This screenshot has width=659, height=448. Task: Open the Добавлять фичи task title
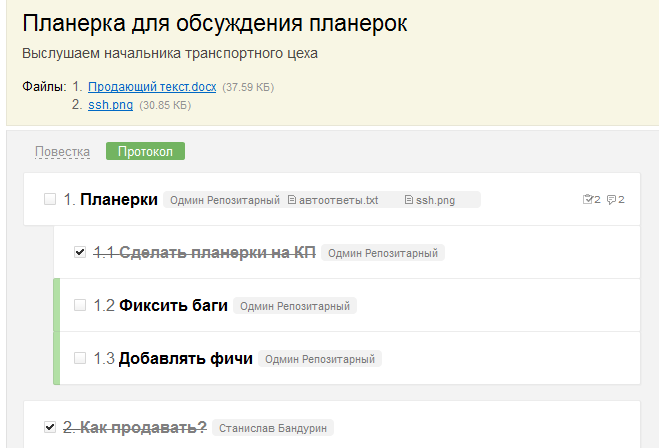185,358
